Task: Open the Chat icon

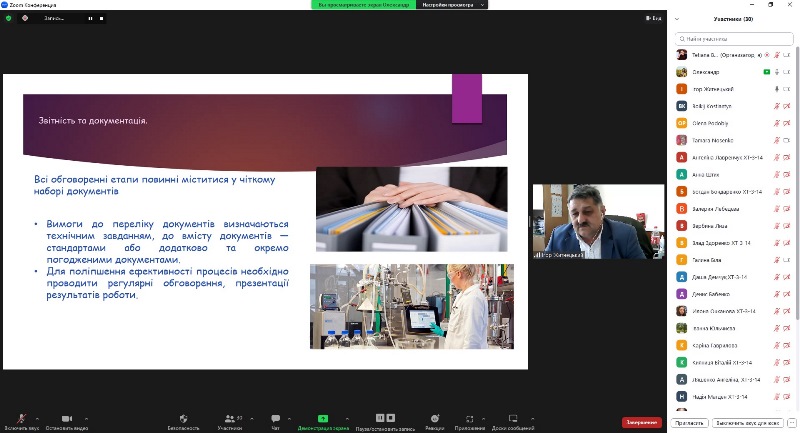Action: pyautogui.click(x=275, y=419)
